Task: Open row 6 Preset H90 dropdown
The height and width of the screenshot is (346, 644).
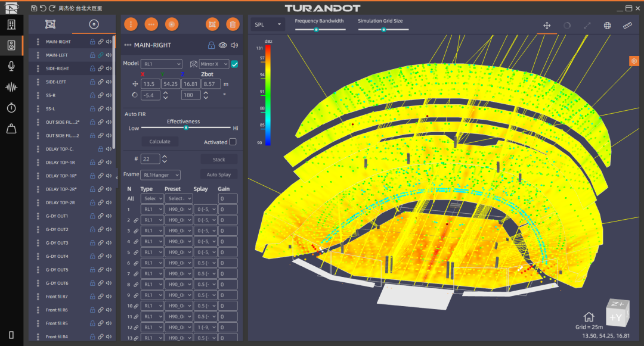Action: [179, 263]
